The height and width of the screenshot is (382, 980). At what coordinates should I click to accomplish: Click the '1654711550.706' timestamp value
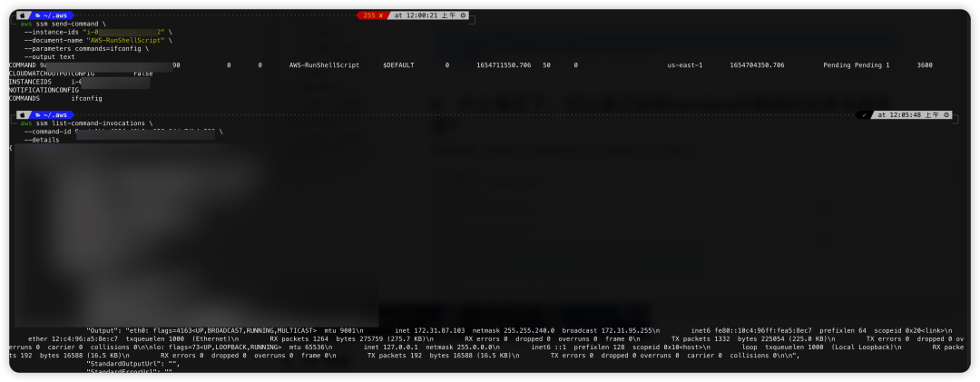click(504, 65)
